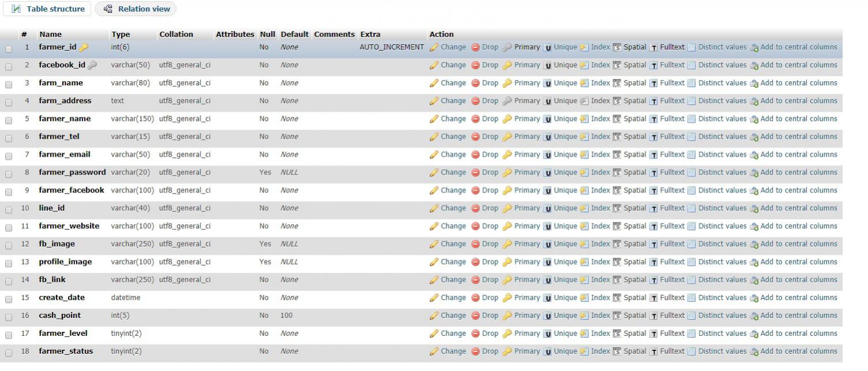Click the gold key icon beside farmer_id name
Screen dimensions: 868x371
pos(84,47)
